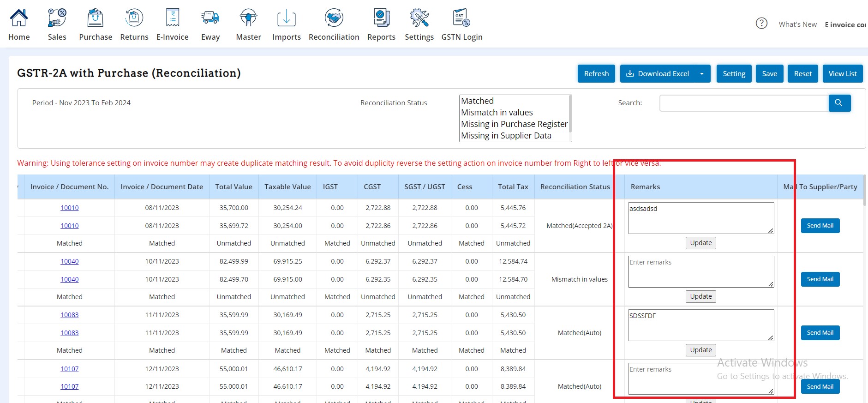This screenshot has height=403, width=868.
Task: Click remarks box containing asdsadsd
Action: click(x=701, y=218)
